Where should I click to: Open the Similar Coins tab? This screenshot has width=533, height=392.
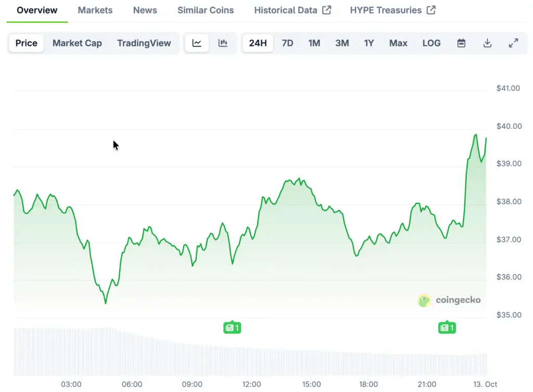click(x=206, y=10)
